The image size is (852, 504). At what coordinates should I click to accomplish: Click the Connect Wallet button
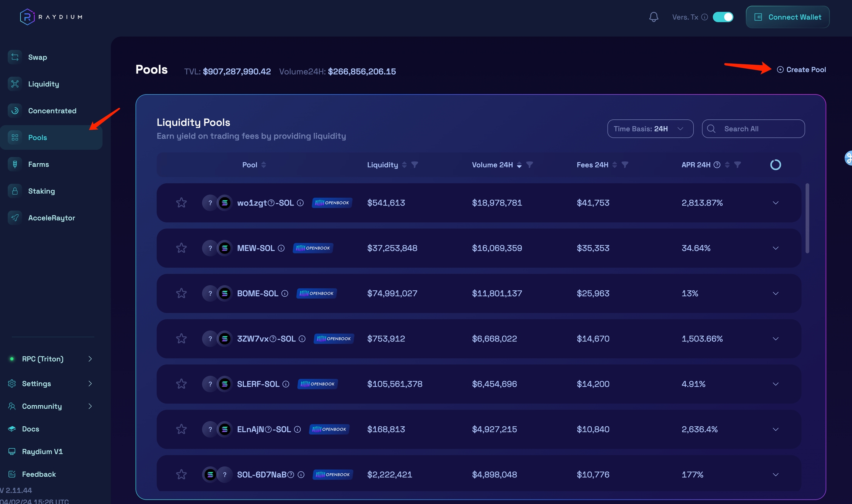(x=787, y=17)
